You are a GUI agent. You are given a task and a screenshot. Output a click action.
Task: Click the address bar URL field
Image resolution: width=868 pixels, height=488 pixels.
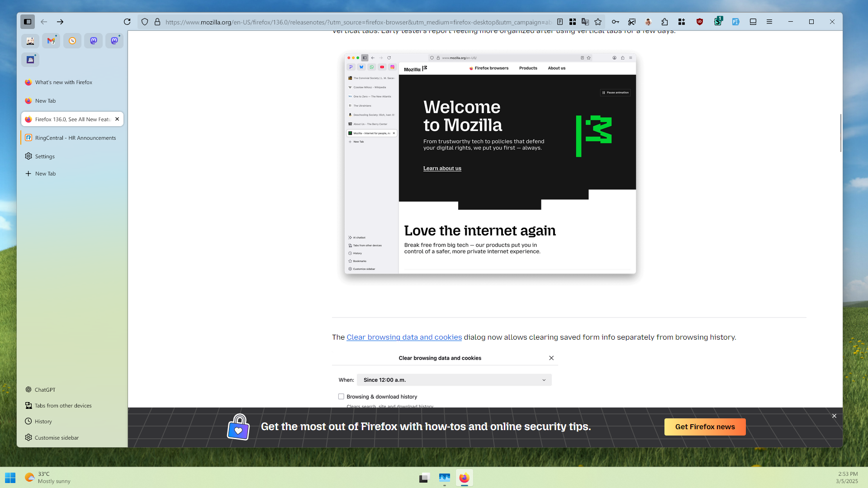358,22
